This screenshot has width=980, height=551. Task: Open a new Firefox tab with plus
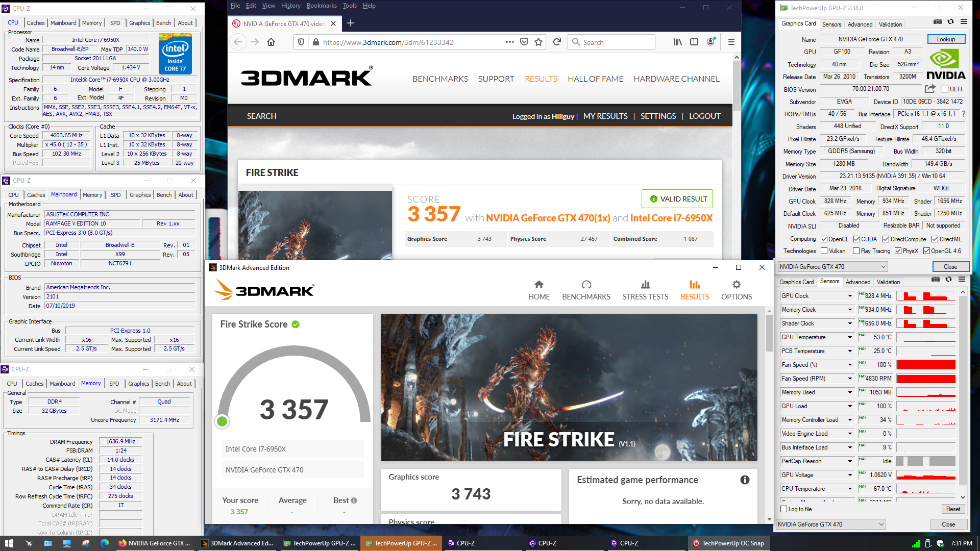[x=351, y=23]
